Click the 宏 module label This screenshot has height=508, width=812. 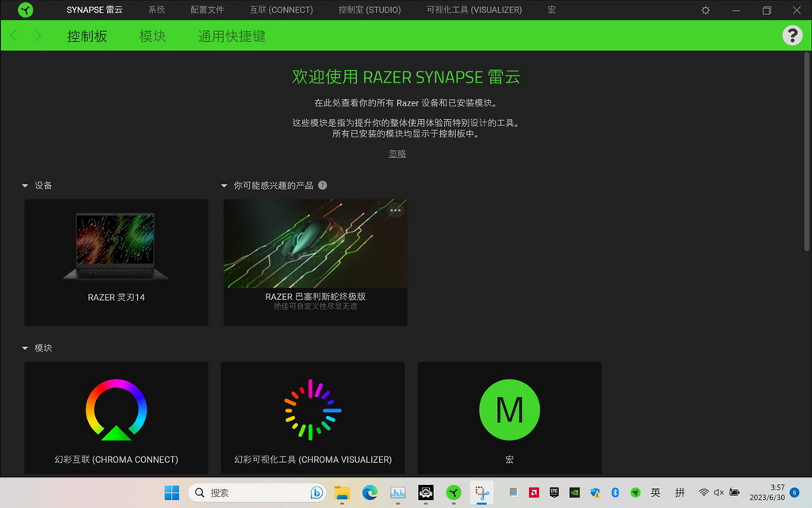tap(510, 460)
